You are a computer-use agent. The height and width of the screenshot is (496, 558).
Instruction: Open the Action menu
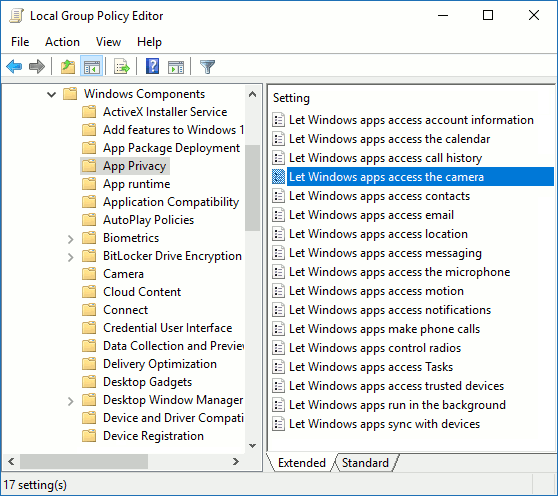click(x=62, y=42)
